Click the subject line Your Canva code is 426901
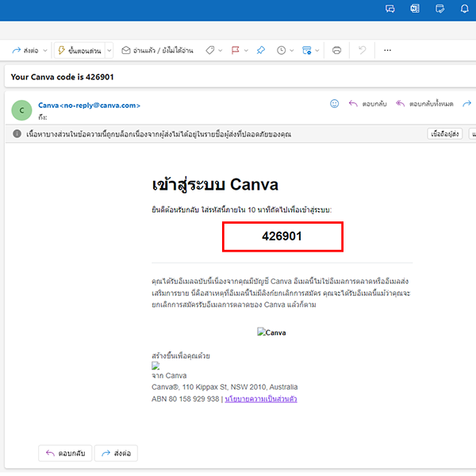This screenshot has height=476, width=476. tap(62, 77)
